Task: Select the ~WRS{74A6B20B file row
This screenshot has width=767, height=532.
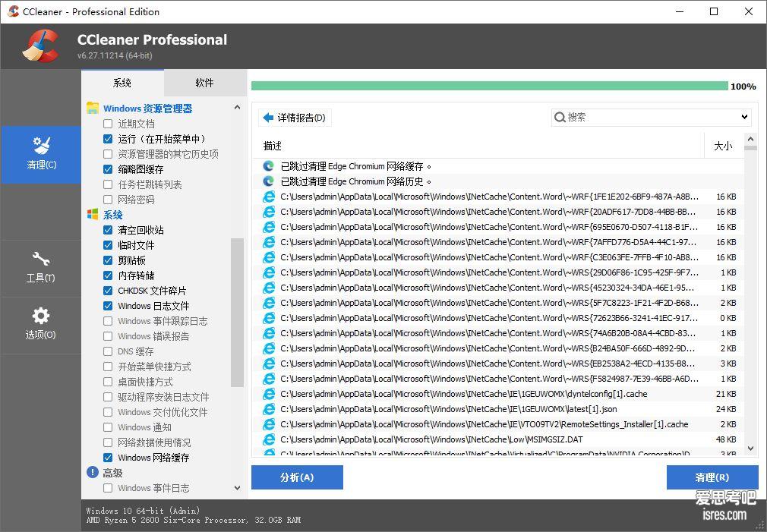Action: [x=498, y=333]
